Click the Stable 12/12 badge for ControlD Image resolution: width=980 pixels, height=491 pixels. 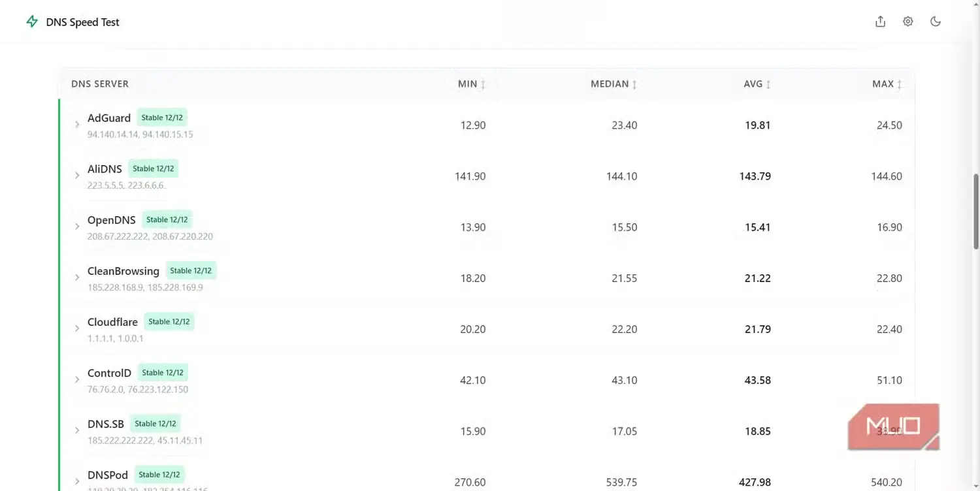pyautogui.click(x=163, y=372)
